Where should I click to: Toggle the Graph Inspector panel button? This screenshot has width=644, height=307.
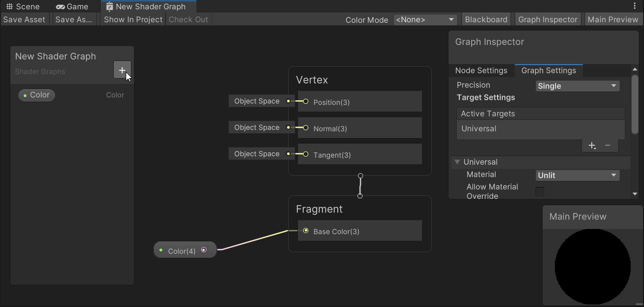coord(548,20)
